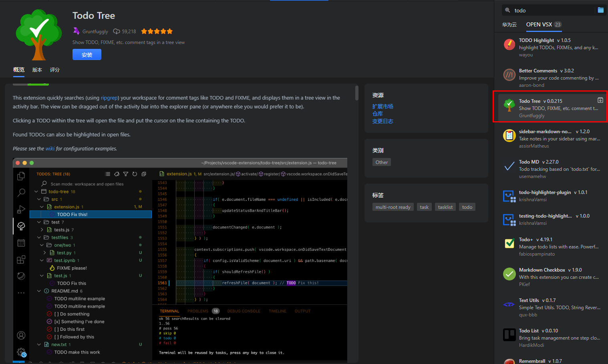The image size is (608, 364).
Task: Click the Other category tag
Action: coord(382,162)
